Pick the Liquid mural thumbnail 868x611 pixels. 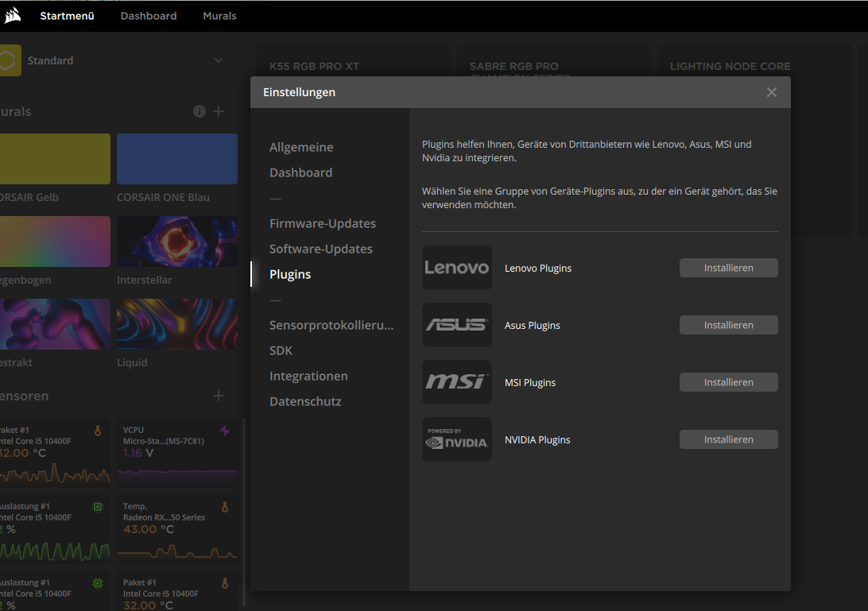[177, 324]
